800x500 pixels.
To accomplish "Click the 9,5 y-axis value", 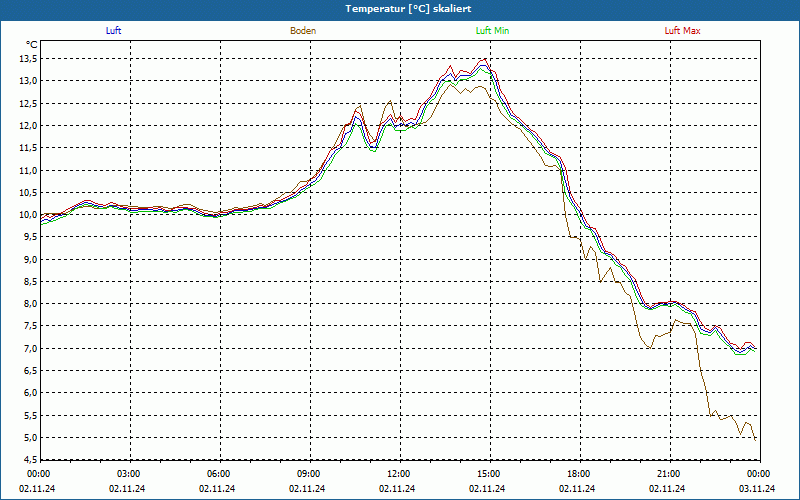I will tap(30, 237).
